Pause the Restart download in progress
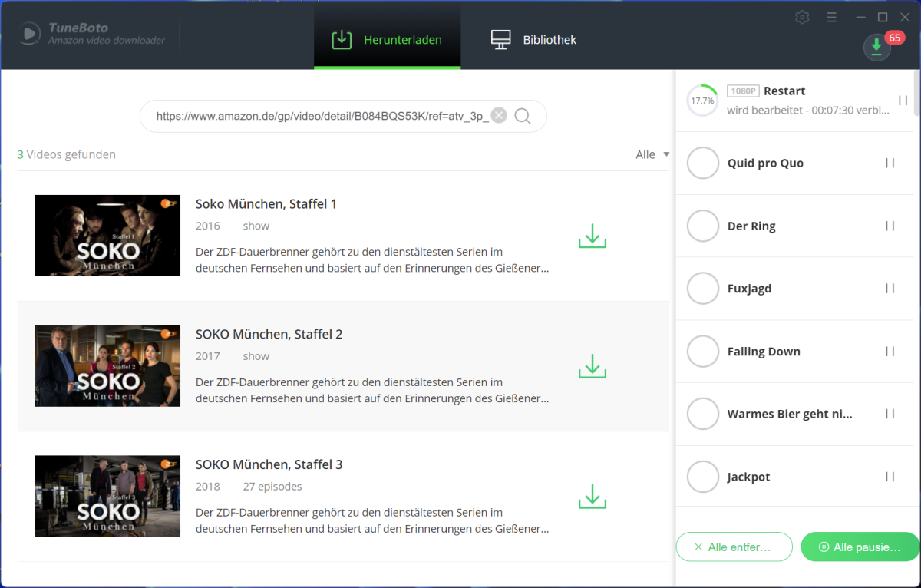This screenshot has width=921, height=588. (904, 100)
